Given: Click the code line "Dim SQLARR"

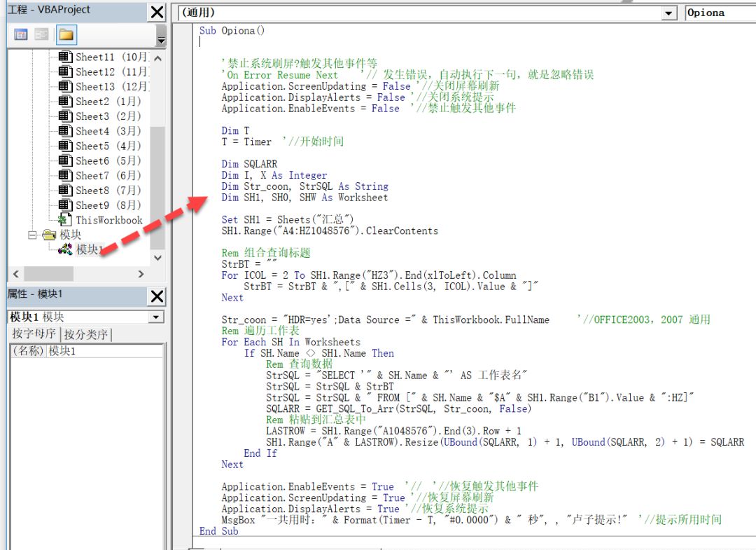Looking at the screenshot, I should tap(249, 164).
